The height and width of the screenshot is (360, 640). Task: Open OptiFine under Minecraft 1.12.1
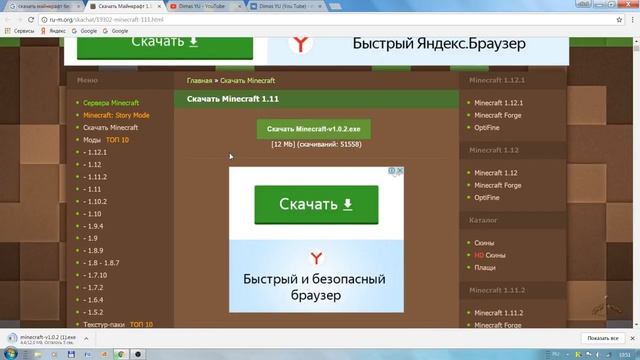(487, 127)
